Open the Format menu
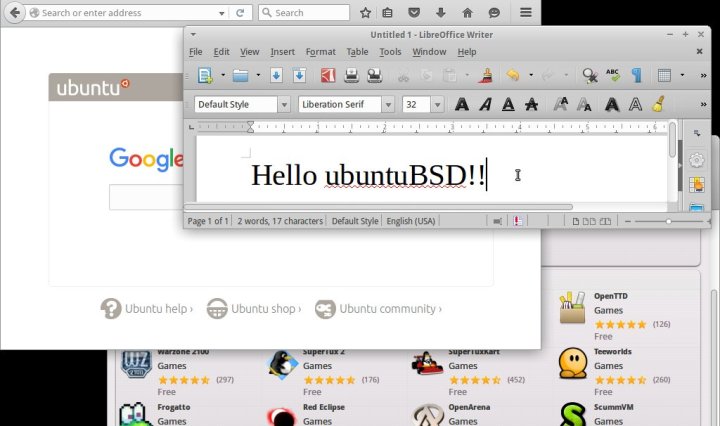Screen dimensions: 720x426 [x=320, y=52]
